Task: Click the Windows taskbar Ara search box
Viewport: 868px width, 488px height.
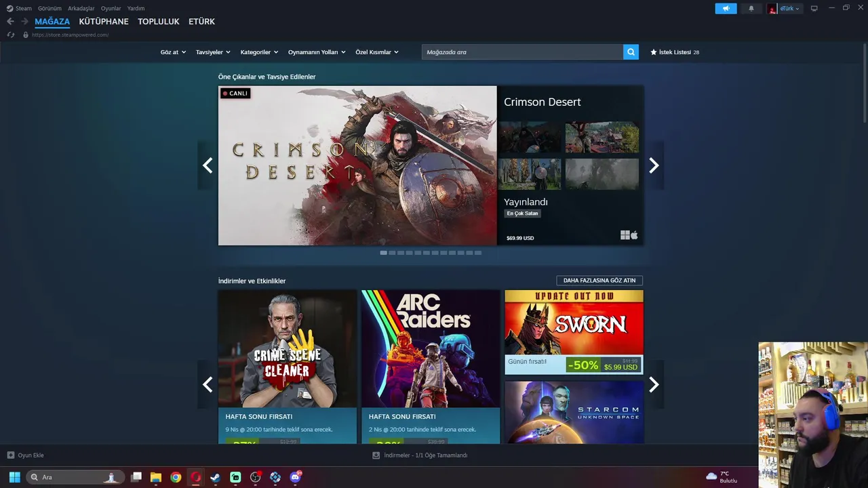Action: (x=75, y=477)
